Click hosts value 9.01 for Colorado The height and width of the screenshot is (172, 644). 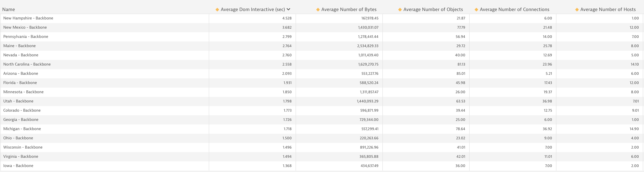pyautogui.click(x=635, y=110)
